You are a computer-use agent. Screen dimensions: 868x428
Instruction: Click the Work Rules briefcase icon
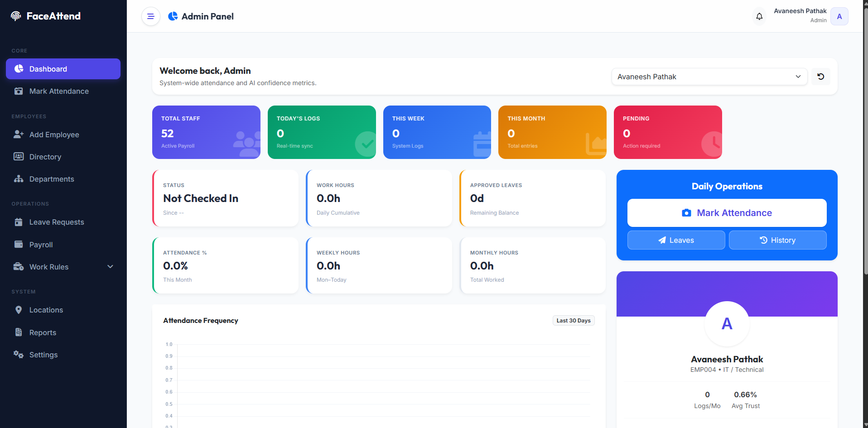19,267
